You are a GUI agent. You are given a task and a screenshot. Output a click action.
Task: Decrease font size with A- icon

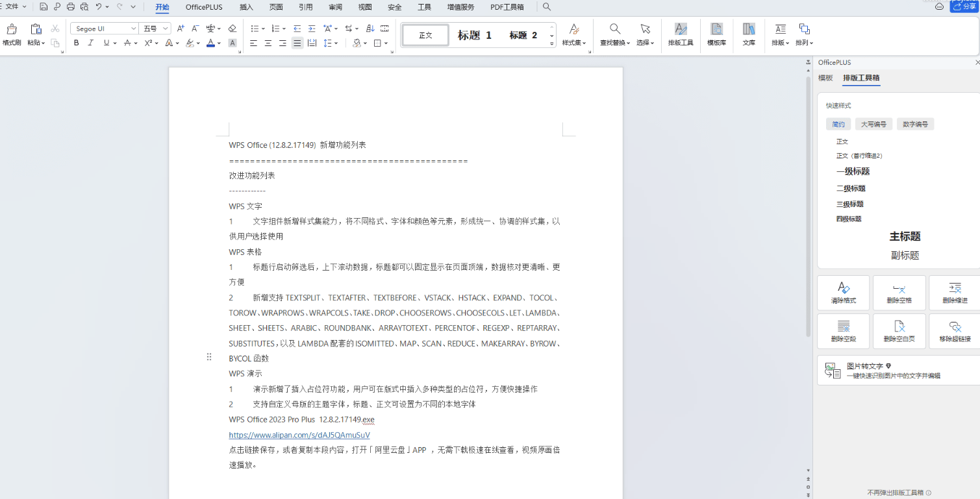tap(195, 29)
